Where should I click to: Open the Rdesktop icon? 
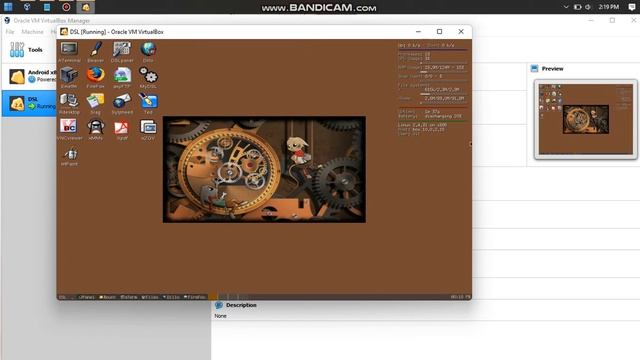(x=69, y=100)
